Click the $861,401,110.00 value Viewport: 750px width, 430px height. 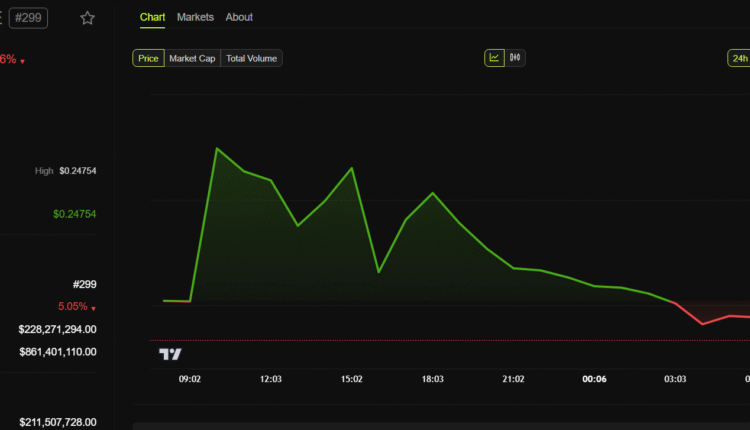[58, 351]
